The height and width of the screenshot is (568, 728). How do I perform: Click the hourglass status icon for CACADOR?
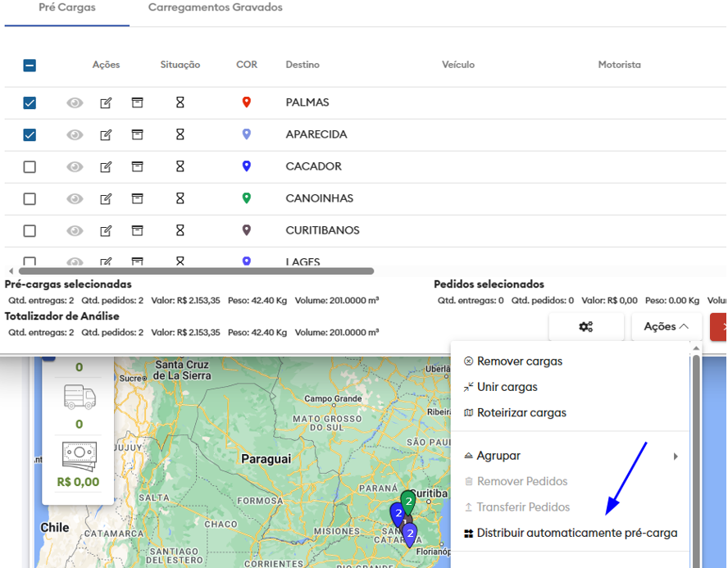180,166
